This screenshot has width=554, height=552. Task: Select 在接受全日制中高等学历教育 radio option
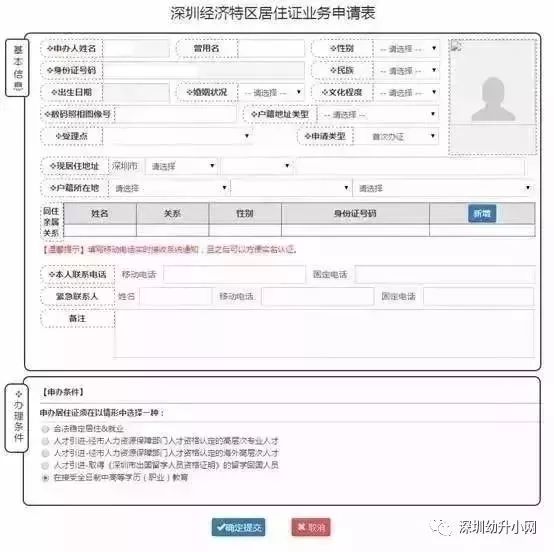pos(45,478)
